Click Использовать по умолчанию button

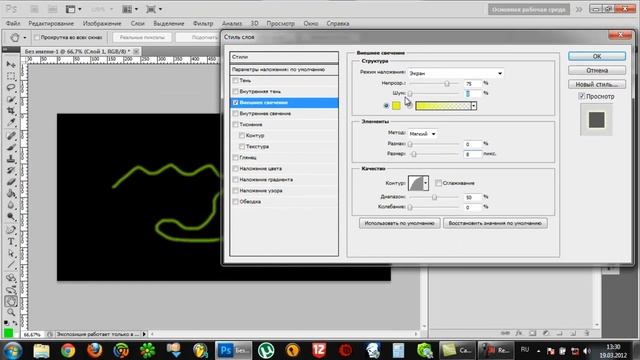pos(400,223)
